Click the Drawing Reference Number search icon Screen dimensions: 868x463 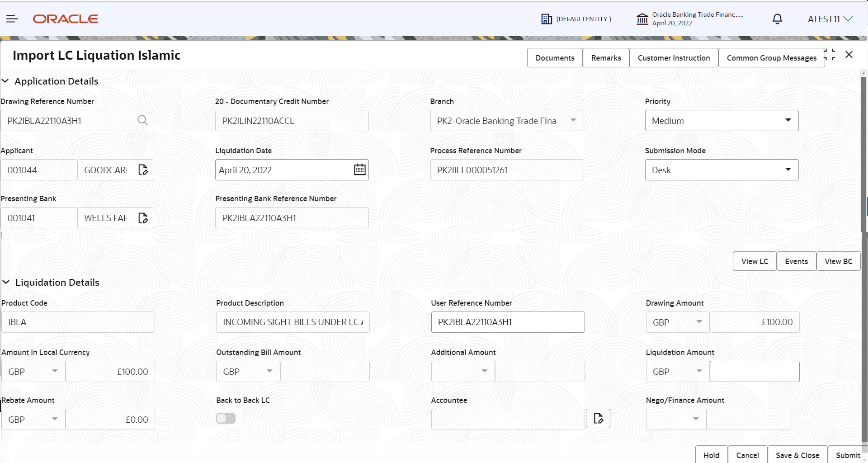coord(143,120)
